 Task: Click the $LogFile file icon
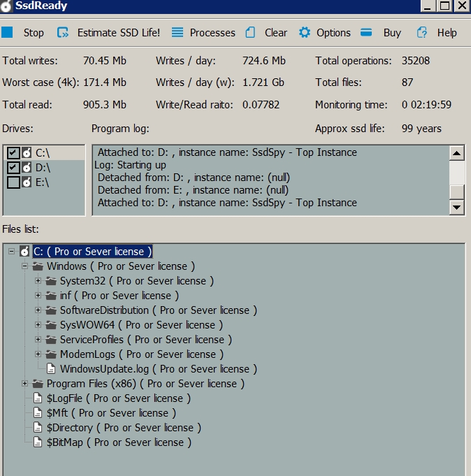tap(38, 398)
